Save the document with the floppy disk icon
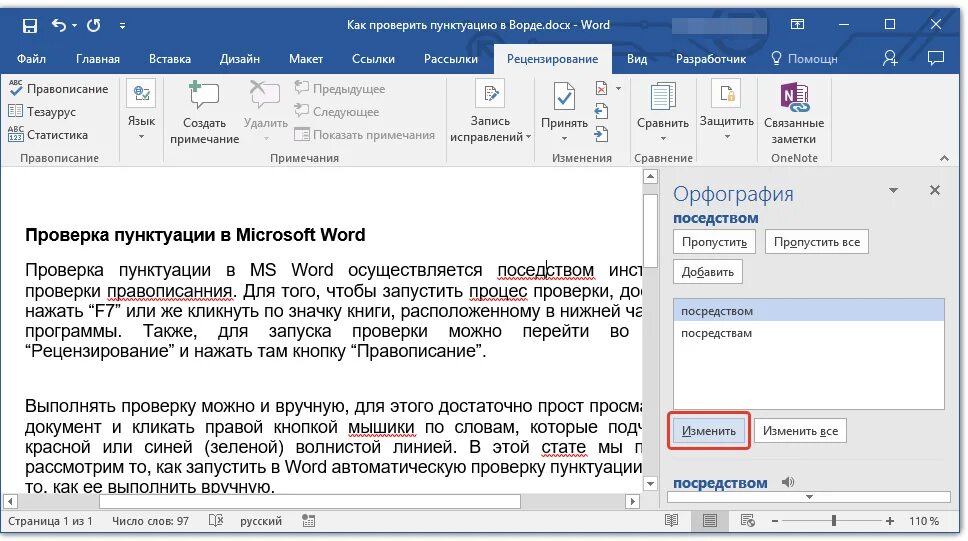The width and height of the screenshot is (968, 541). [x=30, y=25]
